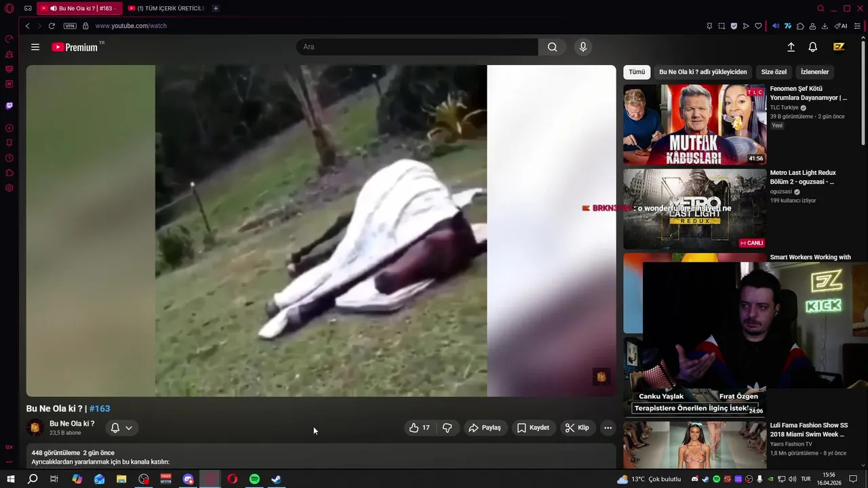Open the Fenomen Şef Kötü Yorumlara video title
This screenshot has width=868, height=488.
(808, 93)
